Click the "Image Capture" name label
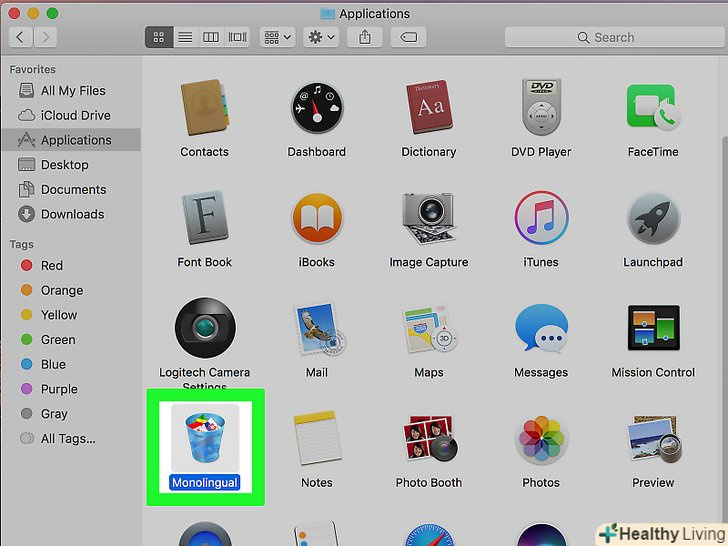Viewport: 728px width, 546px height. (429, 262)
